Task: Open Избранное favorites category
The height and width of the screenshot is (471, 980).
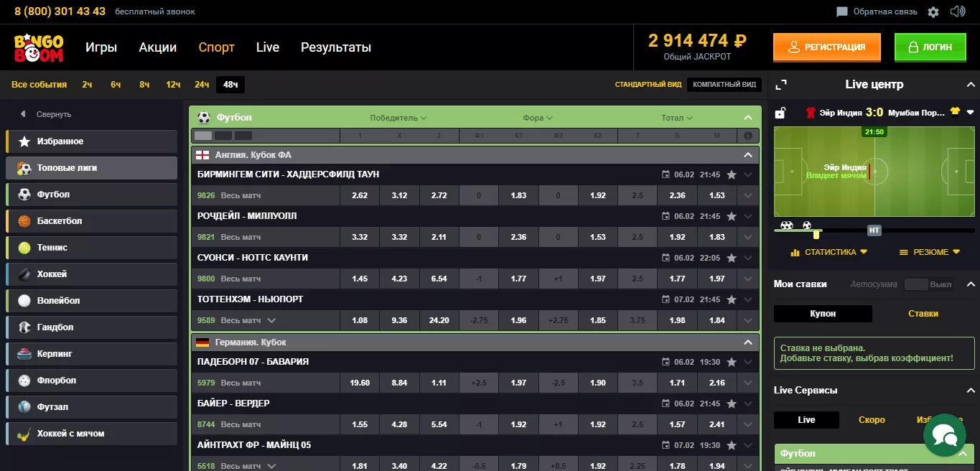Action: tap(92, 141)
